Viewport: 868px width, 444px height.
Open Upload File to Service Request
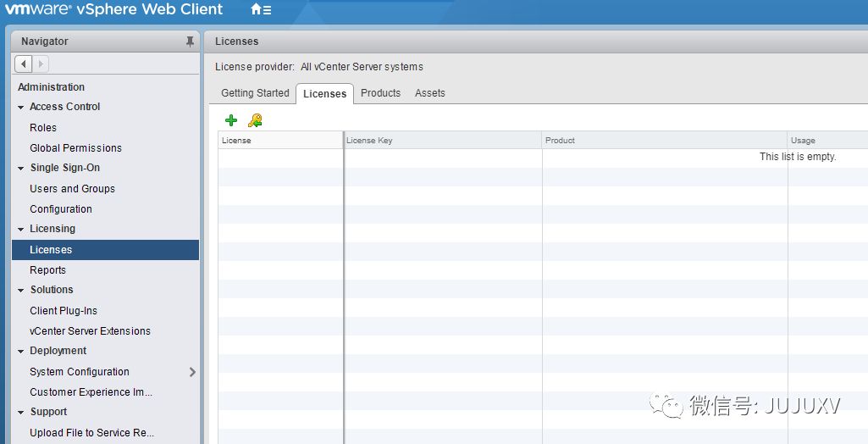(92, 433)
